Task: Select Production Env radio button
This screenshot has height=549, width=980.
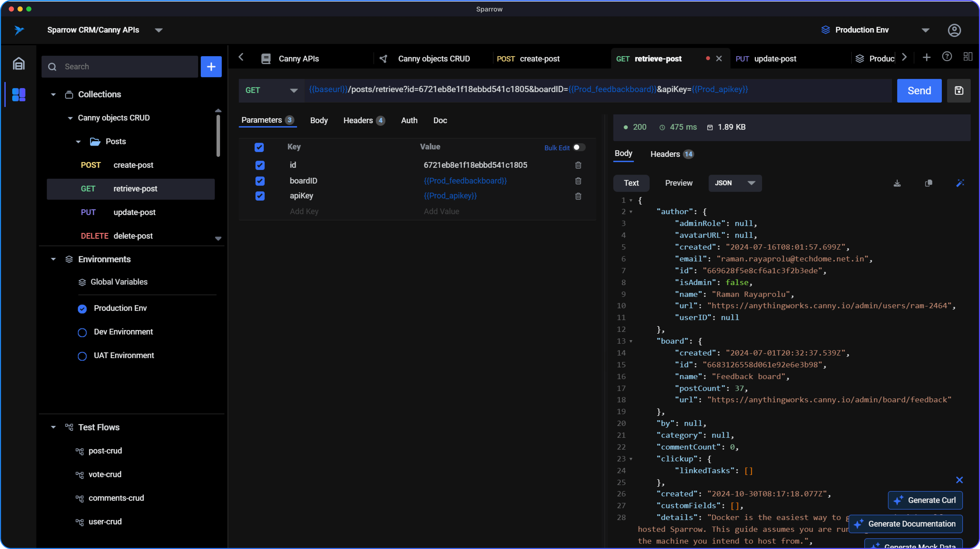Action: point(82,309)
